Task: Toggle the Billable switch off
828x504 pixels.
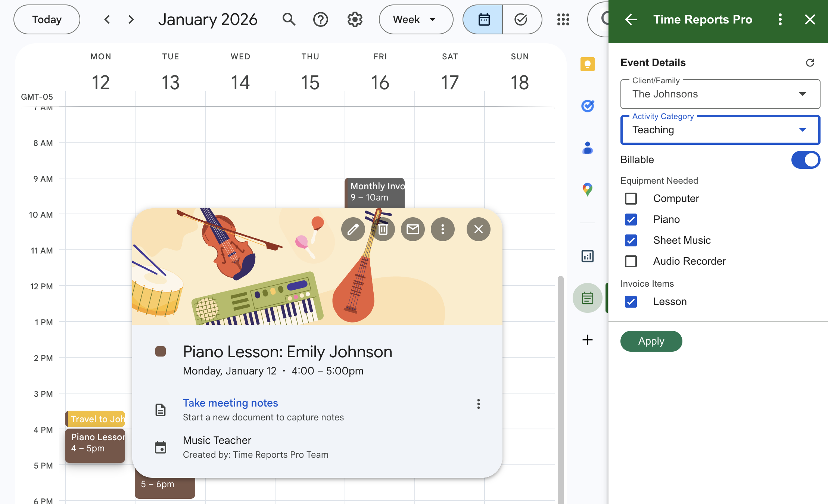Action: point(805,160)
